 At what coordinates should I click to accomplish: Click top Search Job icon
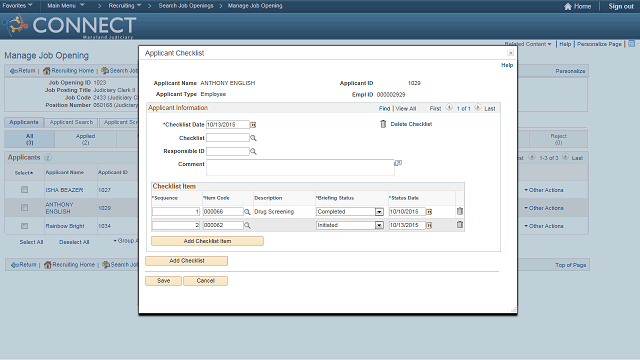[105, 71]
